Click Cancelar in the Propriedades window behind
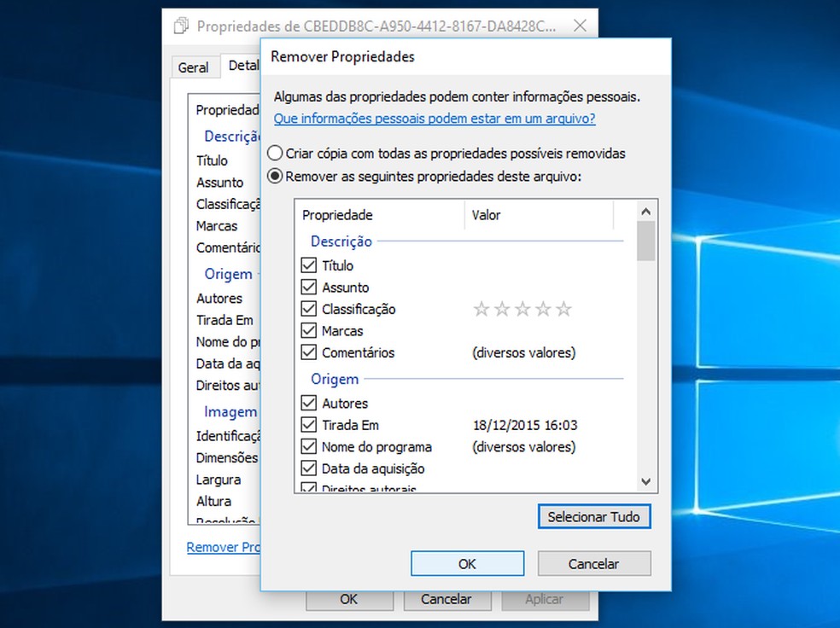The image size is (840, 628). tap(446, 600)
